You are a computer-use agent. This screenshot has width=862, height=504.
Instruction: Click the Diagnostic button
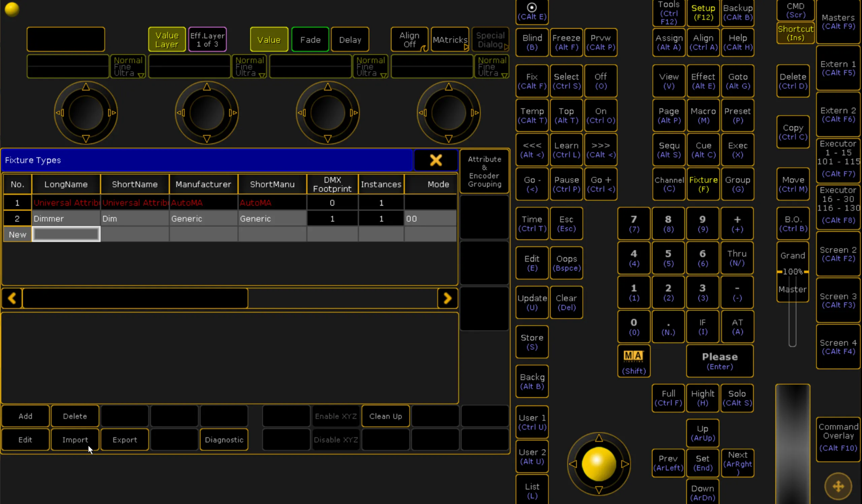224,440
